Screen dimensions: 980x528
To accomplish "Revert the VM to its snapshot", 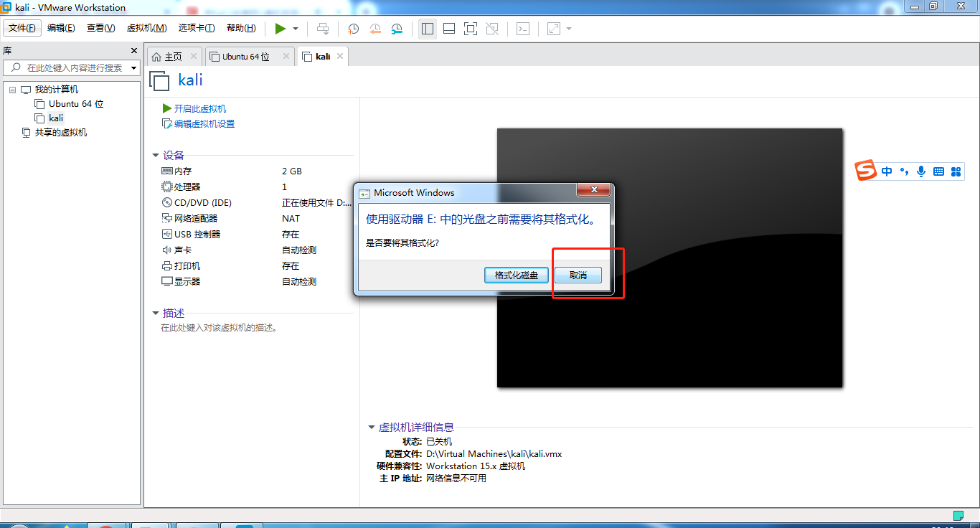I will click(x=375, y=29).
